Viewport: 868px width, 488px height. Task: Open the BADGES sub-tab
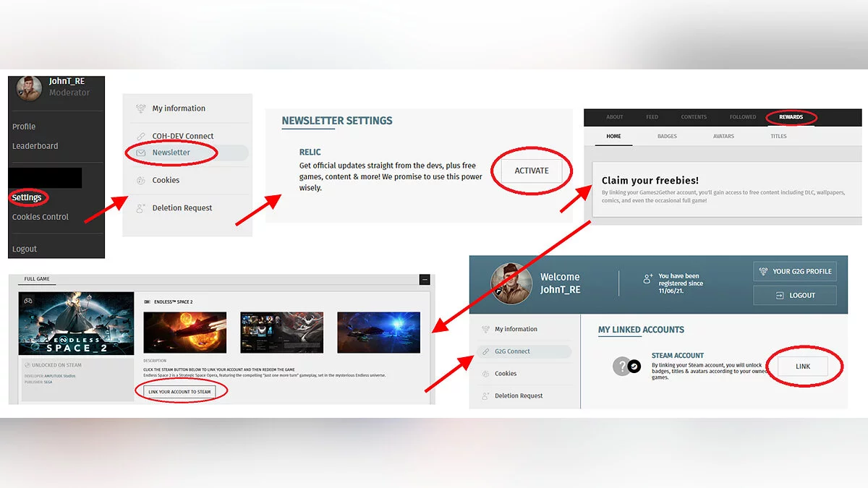pyautogui.click(x=667, y=136)
